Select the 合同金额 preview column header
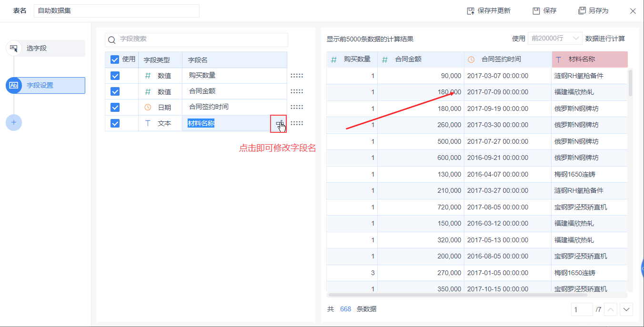644x327 pixels. [421, 59]
